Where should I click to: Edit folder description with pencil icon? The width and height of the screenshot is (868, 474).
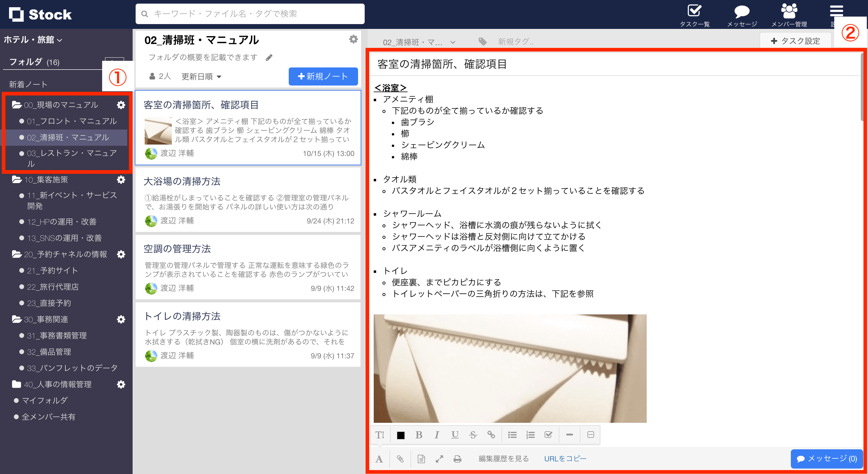(x=269, y=58)
